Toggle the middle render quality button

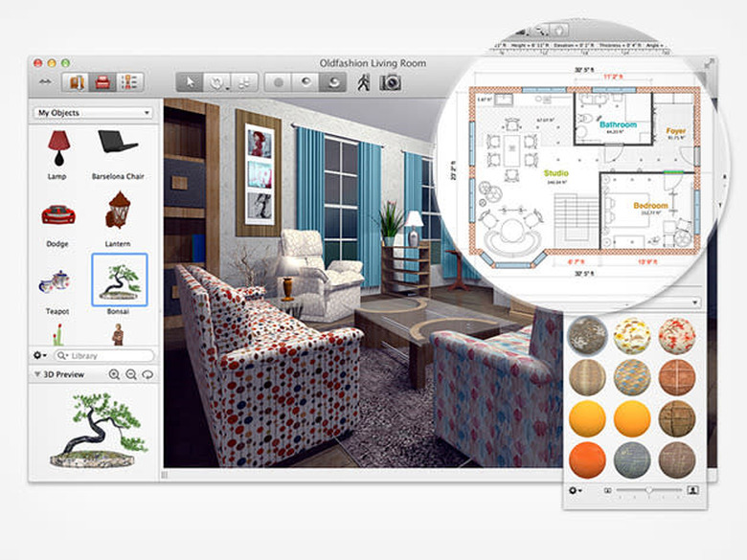click(306, 82)
